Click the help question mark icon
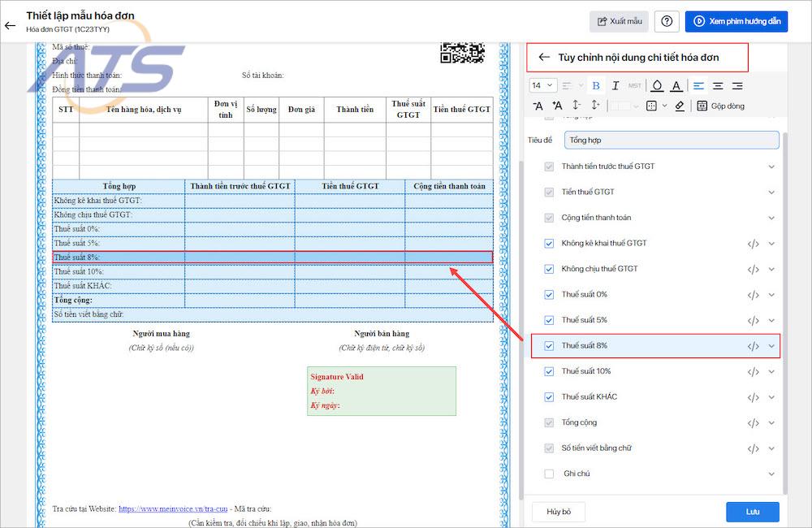 [x=667, y=21]
